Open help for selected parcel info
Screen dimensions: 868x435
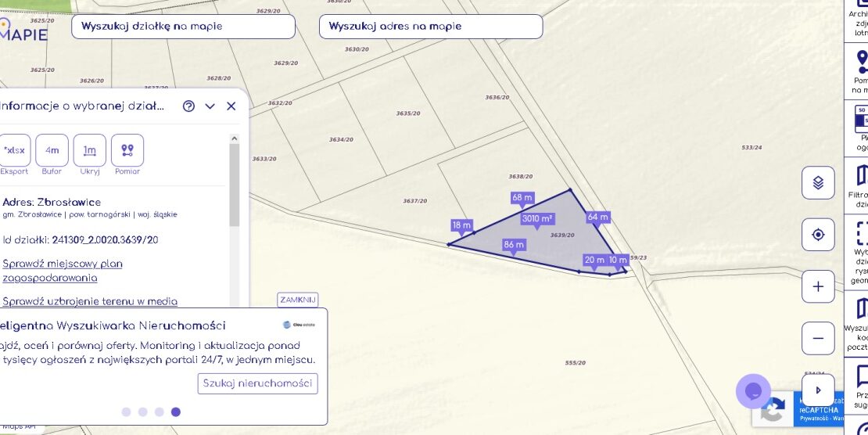188,106
